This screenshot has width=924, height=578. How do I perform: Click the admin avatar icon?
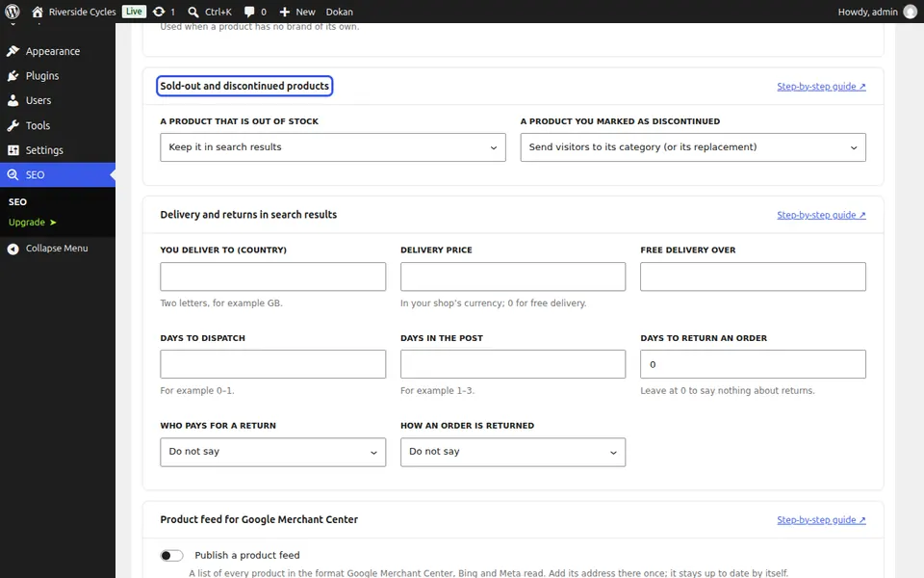(x=911, y=12)
